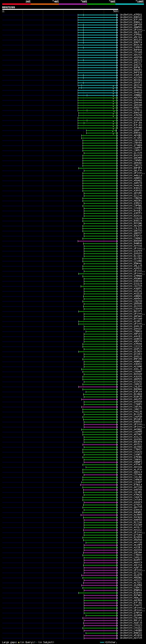
Task: Select the UniRef100_Q940A4 label
Action: pyautogui.click(x=131, y=103)
